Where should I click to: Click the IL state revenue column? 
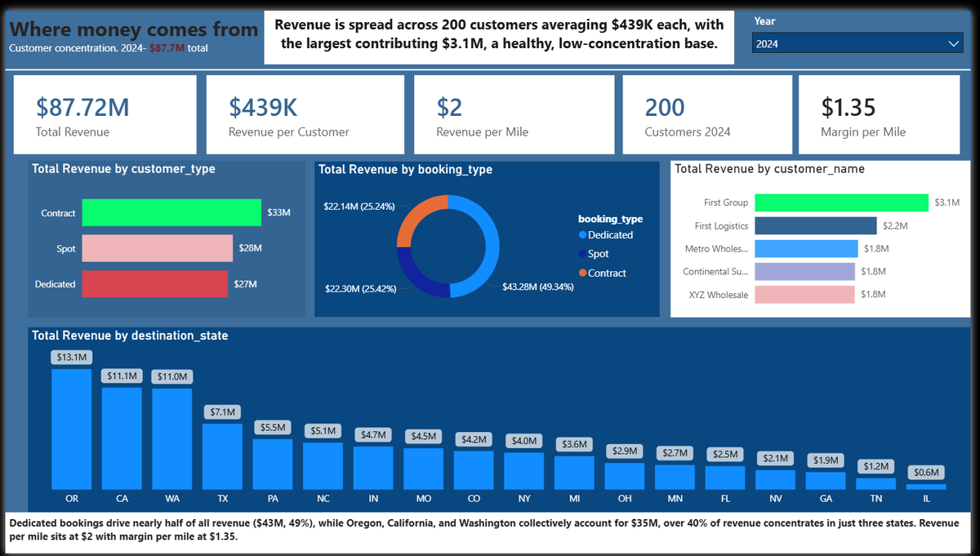926,487
